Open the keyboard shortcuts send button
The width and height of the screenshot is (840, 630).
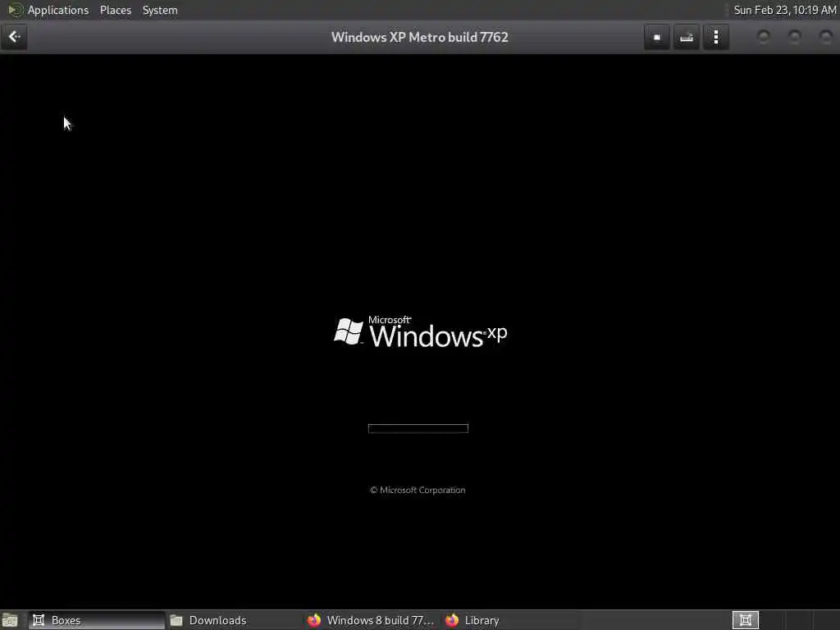click(687, 37)
